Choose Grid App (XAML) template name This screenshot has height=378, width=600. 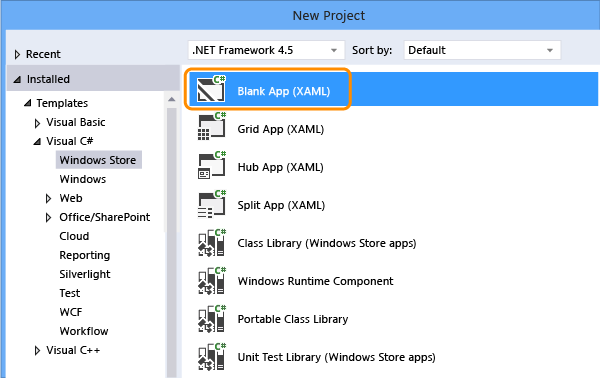280,129
